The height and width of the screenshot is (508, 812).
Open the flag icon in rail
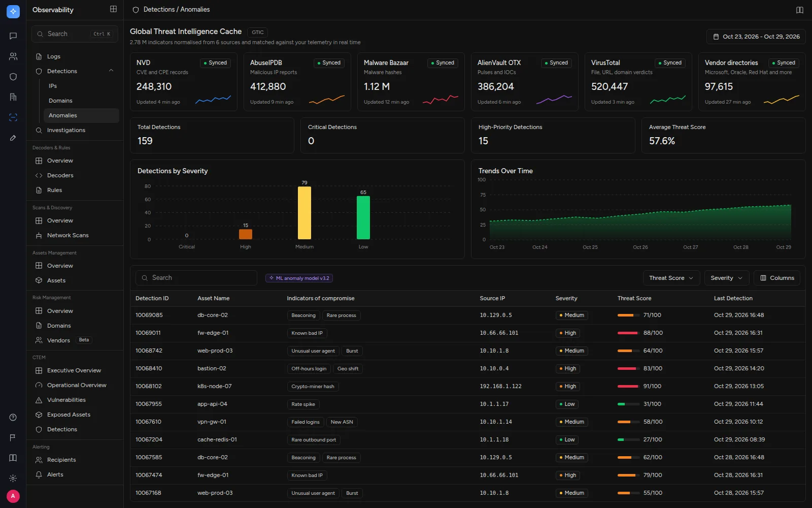pyautogui.click(x=13, y=438)
